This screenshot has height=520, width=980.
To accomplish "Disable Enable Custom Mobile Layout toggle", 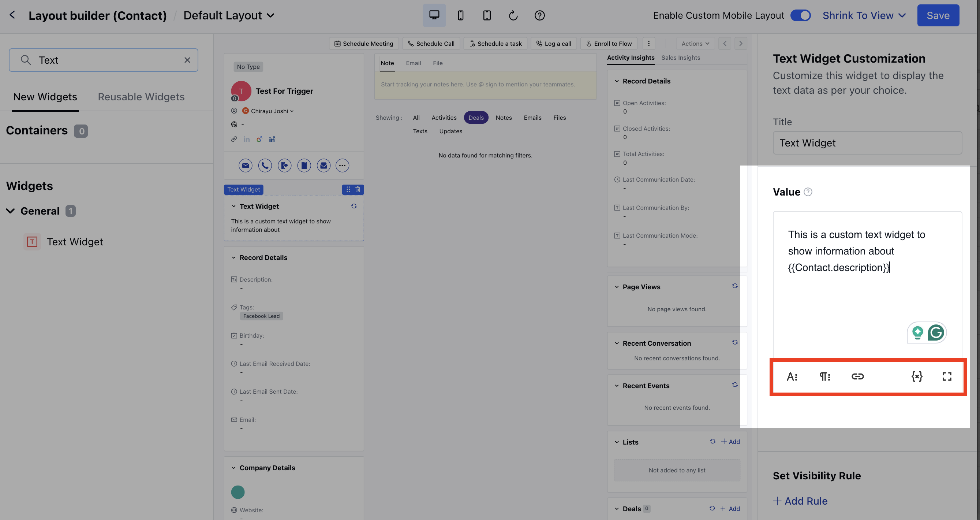I will [800, 15].
